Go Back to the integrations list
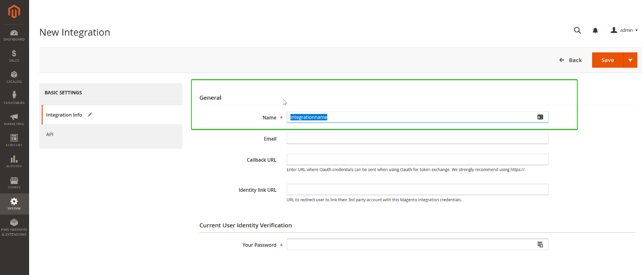Viewport: 644px width, 275px height. 571,60
